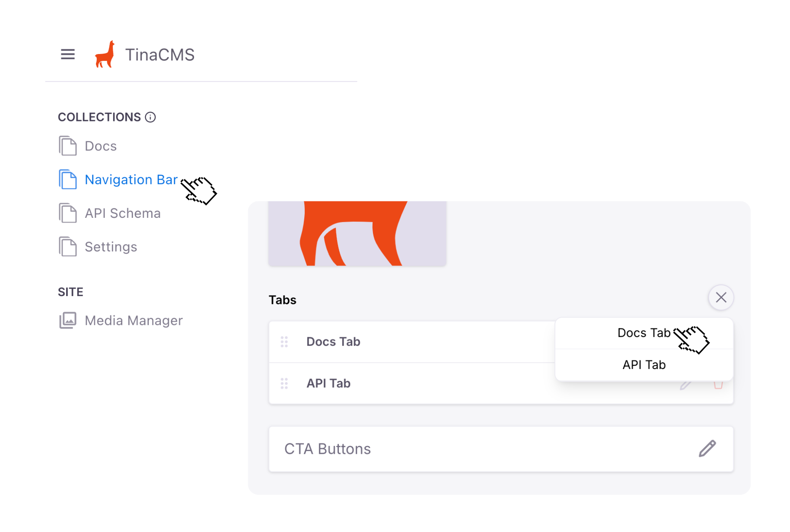The width and height of the screenshot is (790, 532).
Task: Click the llama image thumbnail
Action: coord(357,233)
